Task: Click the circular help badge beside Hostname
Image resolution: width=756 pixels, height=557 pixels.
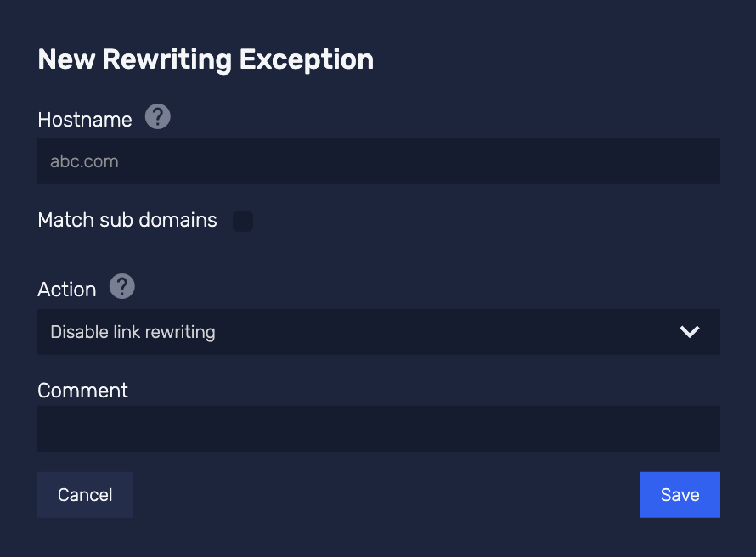Action: tap(157, 117)
